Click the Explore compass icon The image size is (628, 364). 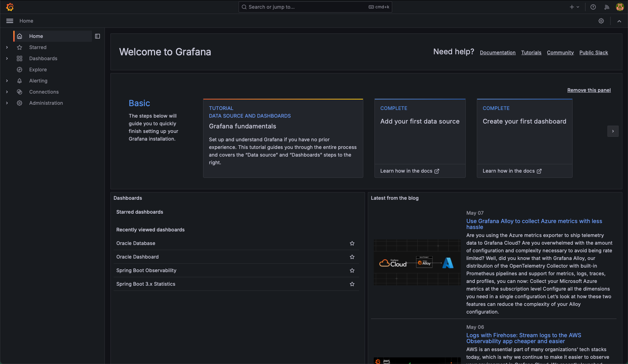[20, 70]
